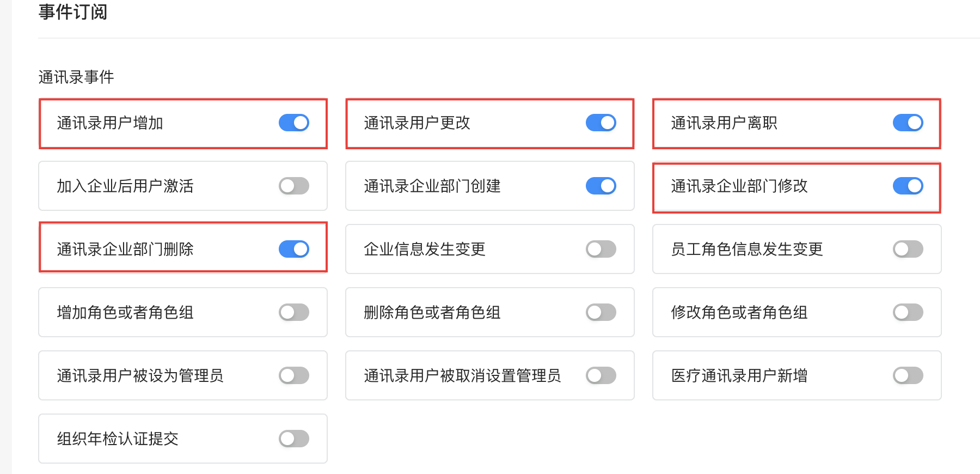Enable 加入企业后用户激活 toggle
980x474 pixels.
tap(294, 186)
